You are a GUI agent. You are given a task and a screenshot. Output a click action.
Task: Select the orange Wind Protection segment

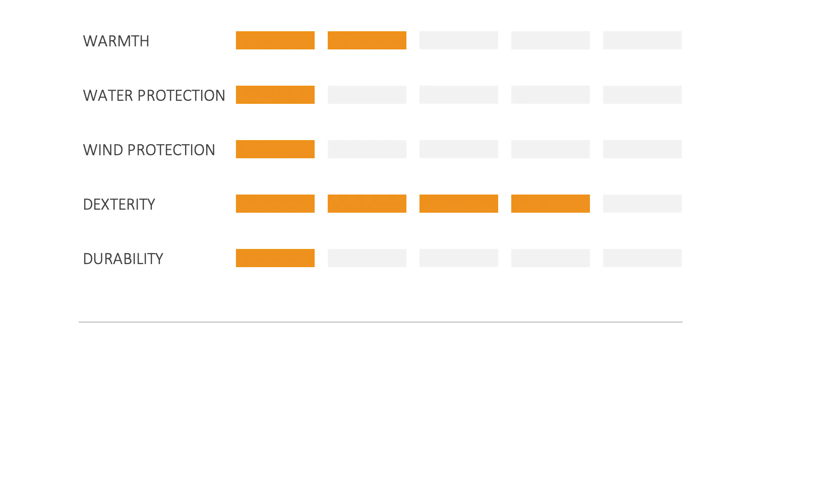275,149
